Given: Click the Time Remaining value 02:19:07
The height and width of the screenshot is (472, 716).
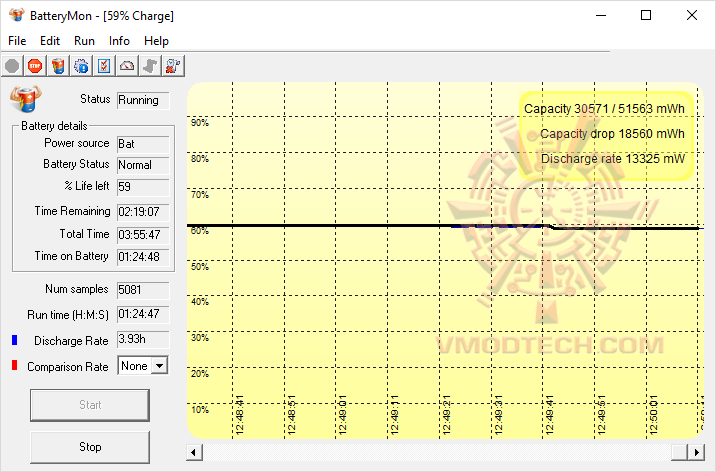Looking at the screenshot, I should [x=143, y=212].
